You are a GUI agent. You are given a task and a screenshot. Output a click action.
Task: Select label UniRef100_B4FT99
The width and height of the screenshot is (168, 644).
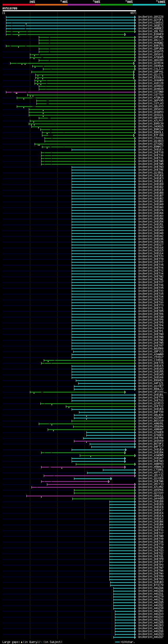[x=151, y=412]
